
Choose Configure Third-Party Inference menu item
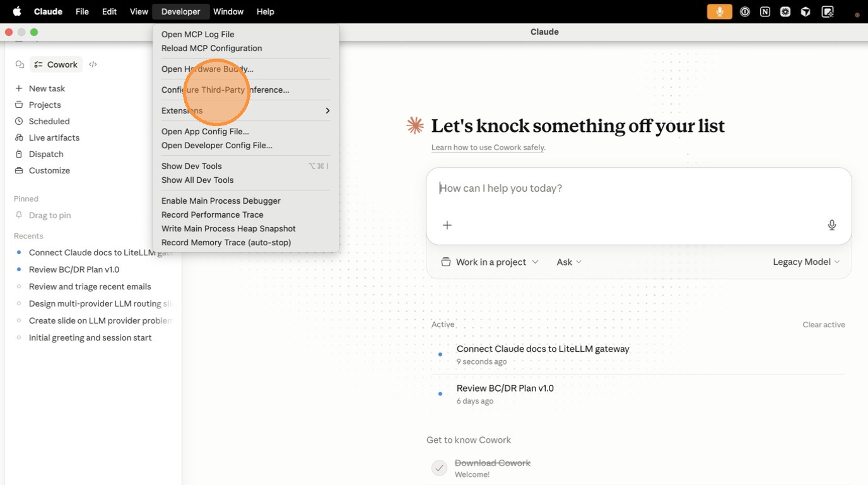(x=225, y=90)
